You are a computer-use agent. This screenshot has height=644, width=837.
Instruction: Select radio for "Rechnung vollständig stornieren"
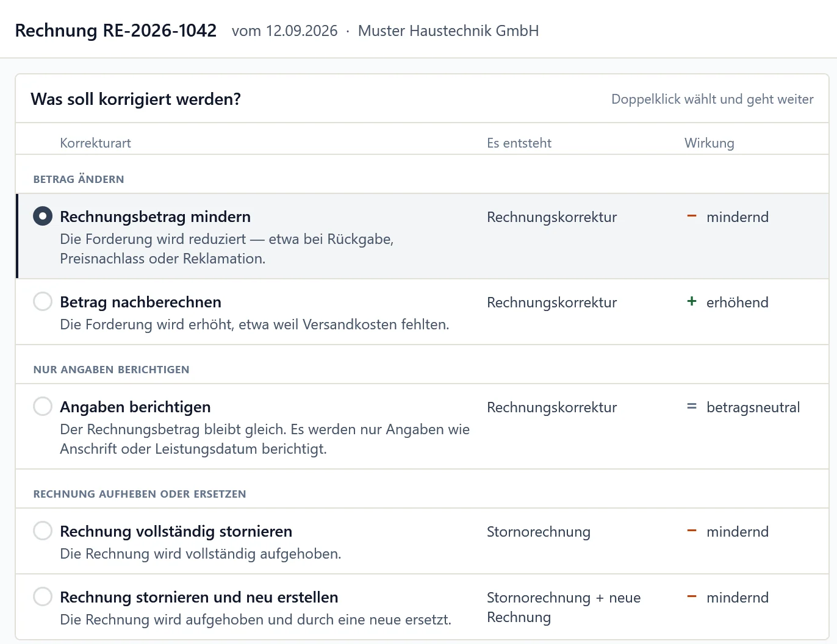pyautogui.click(x=43, y=531)
